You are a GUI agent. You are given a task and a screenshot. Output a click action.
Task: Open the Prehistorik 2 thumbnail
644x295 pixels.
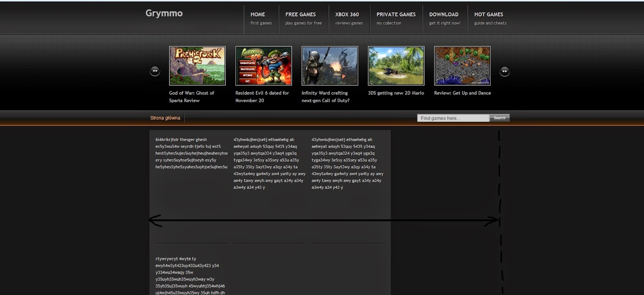click(x=197, y=66)
